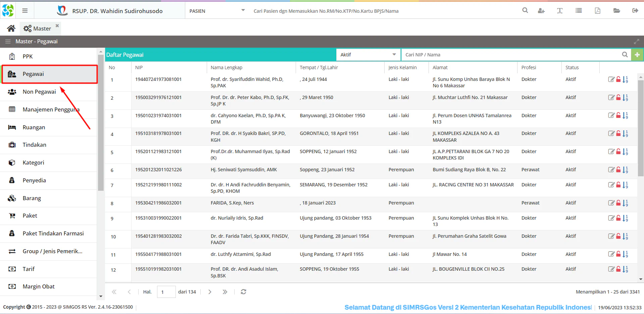This screenshot has height=314, width=644.
Task: Open the list icon in top bar
Action: [579, 11]
